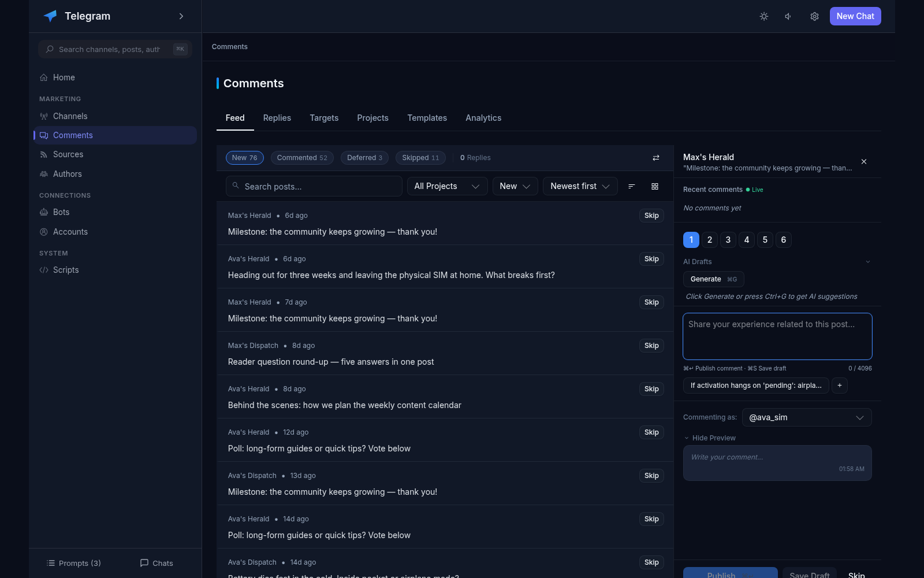Select draft slot 4
The height and width of the screenshot is (578, 924).
click(747, 240)
